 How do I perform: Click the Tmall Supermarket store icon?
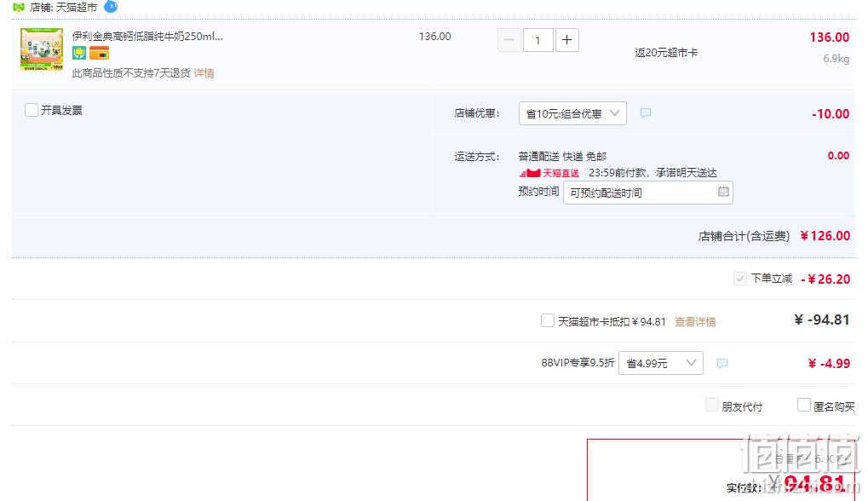(x=18, y=7)
